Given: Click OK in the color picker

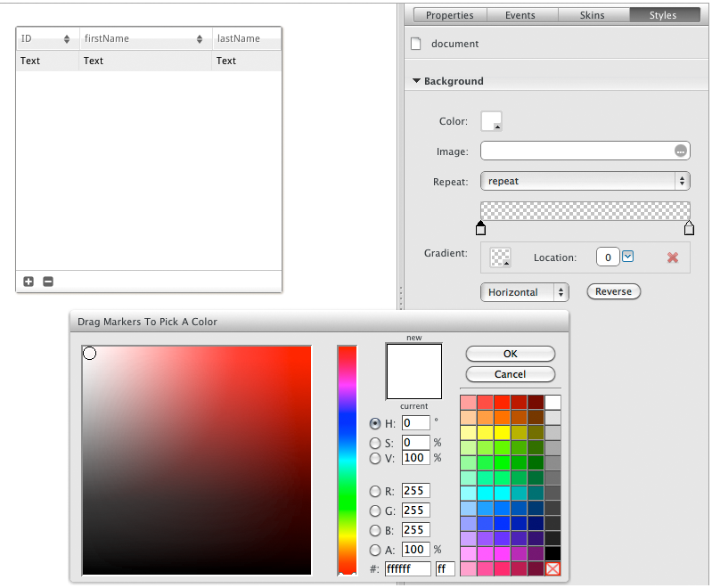Looking at the screenshot, I should click(510, 354).
